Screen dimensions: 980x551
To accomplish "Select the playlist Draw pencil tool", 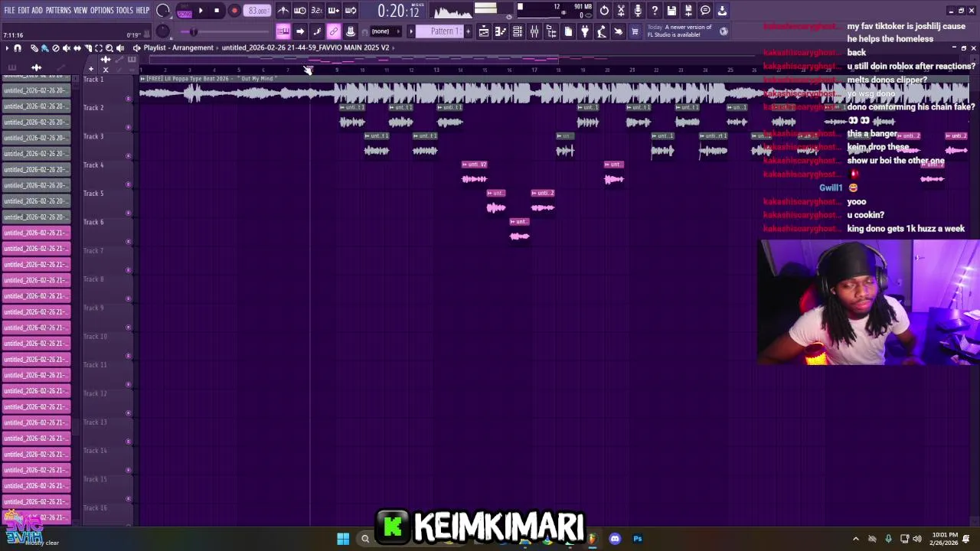I will click(34, 48).
